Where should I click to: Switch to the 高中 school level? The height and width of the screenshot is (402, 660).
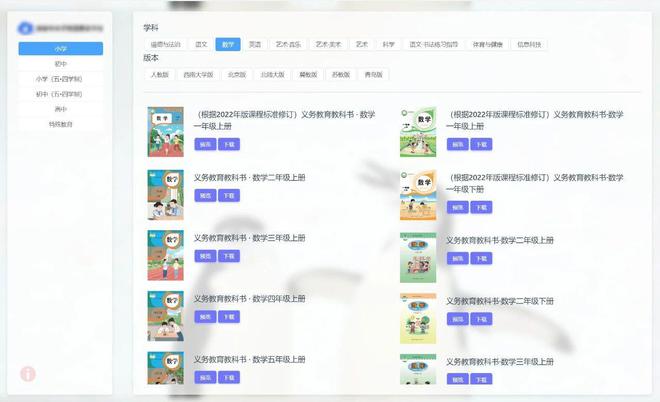[61, 109]
